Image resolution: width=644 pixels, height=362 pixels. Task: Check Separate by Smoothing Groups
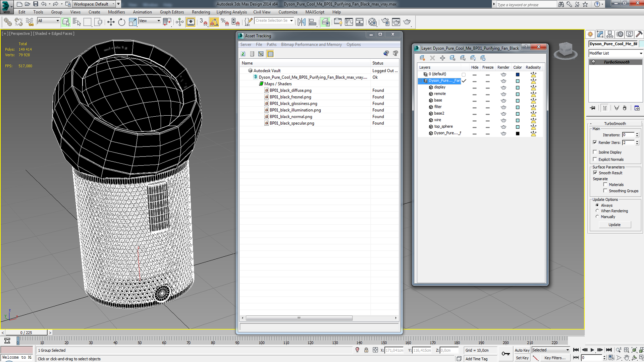pos(605,190)
